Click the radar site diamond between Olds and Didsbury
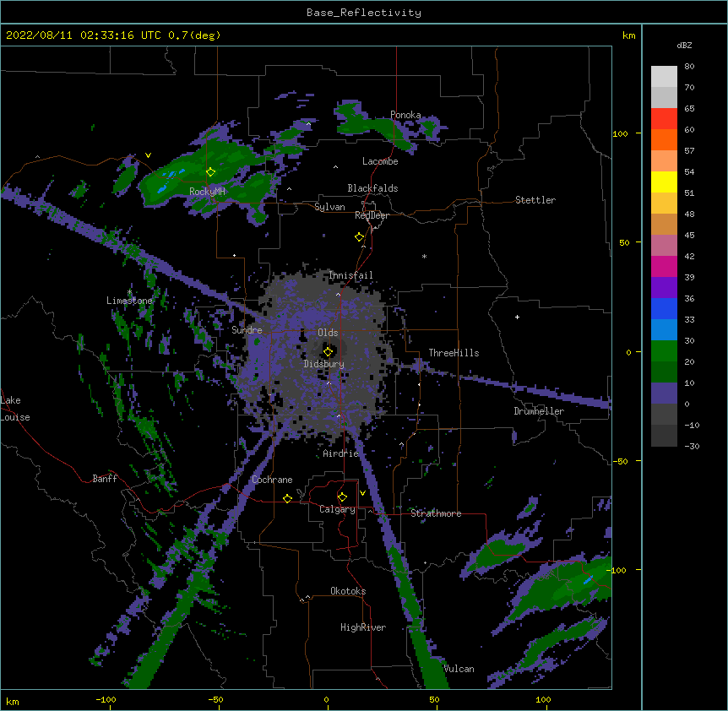728x711 pixels. (329, 352)
